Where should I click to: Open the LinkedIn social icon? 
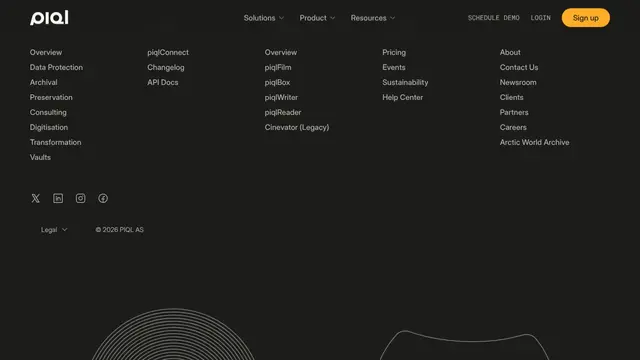[58, 198]
